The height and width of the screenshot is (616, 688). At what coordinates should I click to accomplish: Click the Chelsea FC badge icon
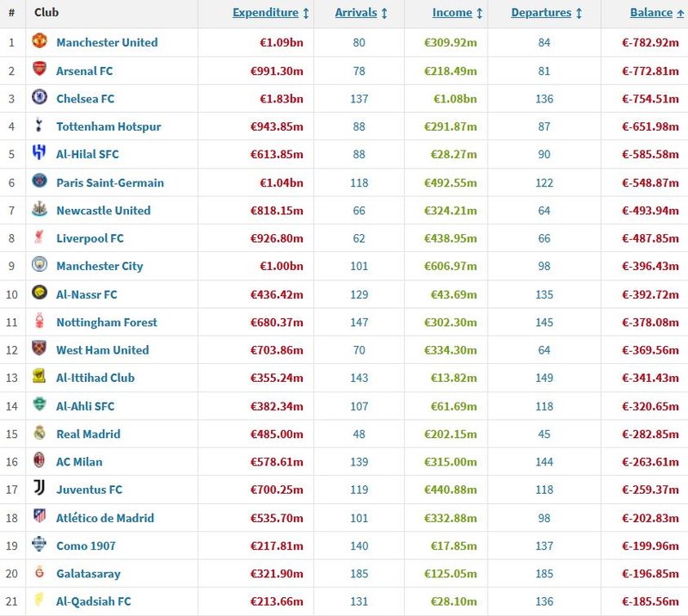point(40,96)
